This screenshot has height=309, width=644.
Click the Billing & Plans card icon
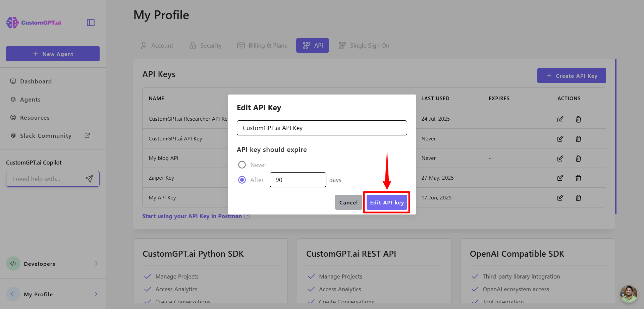pos(241,46)
